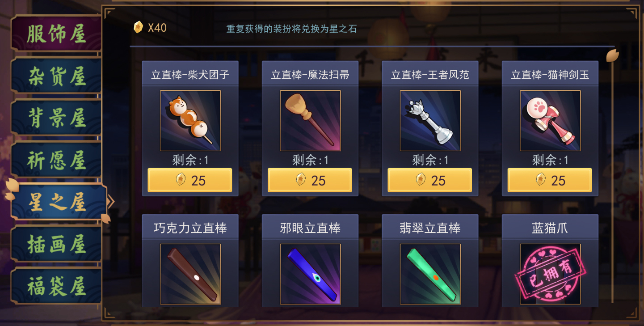Buy 立直棒-王者风范 for 25 stones

pos(430,180)
